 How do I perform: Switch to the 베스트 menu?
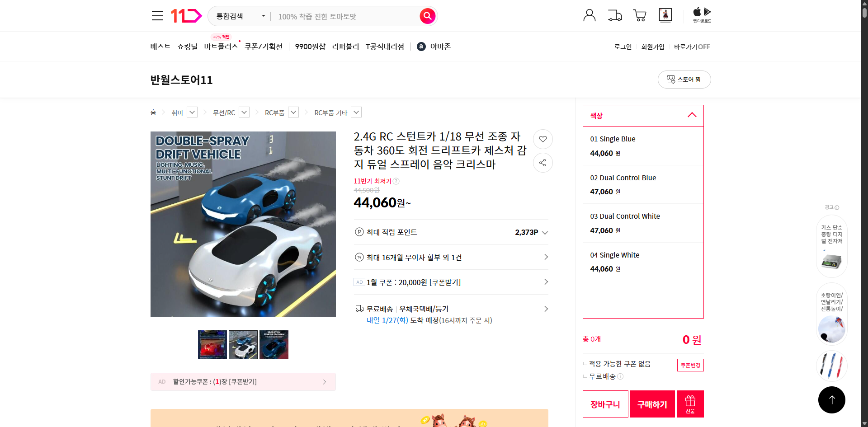pos(160,46)
